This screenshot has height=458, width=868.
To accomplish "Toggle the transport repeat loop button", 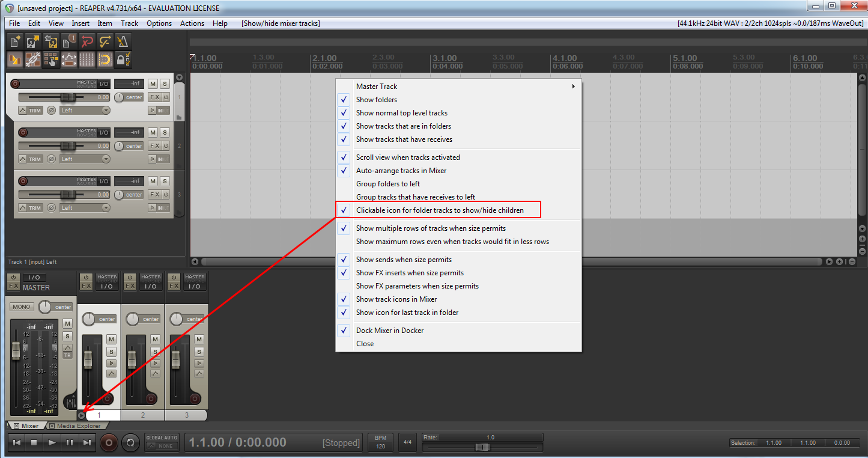I will coord(130,443).
